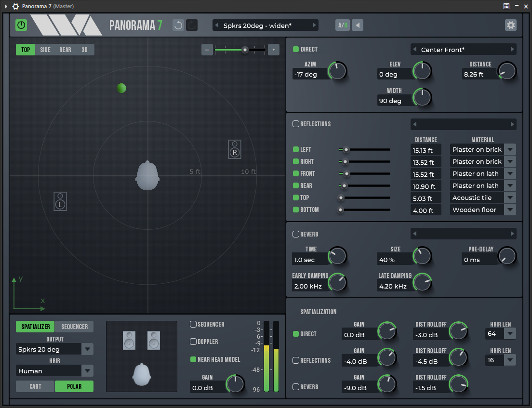Click the speaker layout preview thumbnail

pos(142,356)
